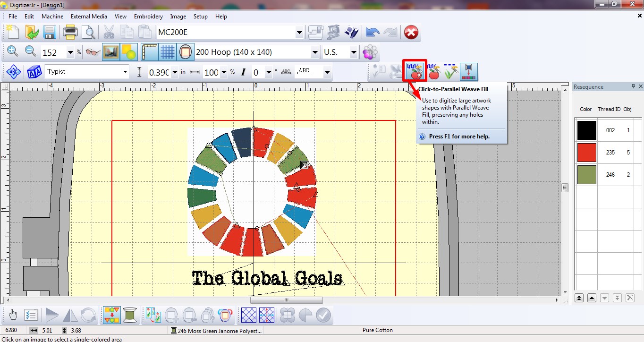
Task: Select the red 235 thread swatch
Action: 586,152
